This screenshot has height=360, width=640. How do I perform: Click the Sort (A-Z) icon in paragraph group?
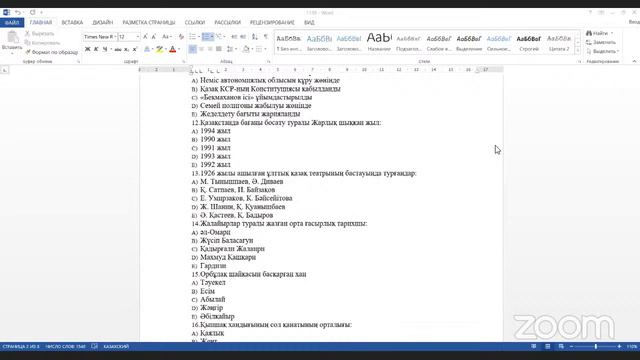(x=255, y=37)
